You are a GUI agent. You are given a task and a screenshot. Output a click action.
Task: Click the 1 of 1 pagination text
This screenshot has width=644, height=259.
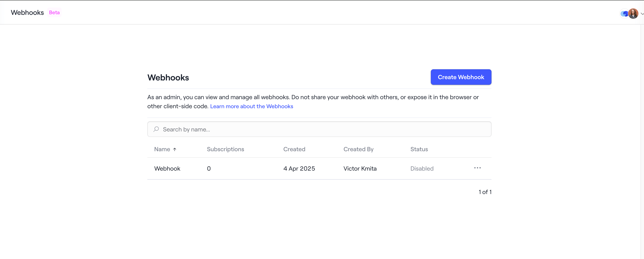click(x=485, y=192)
